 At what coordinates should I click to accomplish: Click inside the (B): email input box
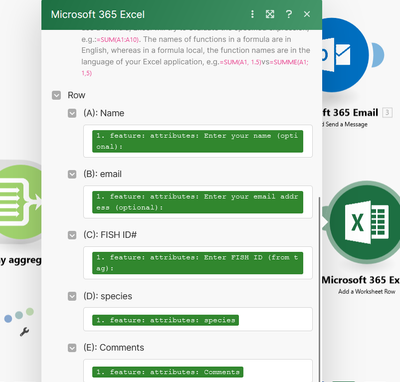(198, 202)
